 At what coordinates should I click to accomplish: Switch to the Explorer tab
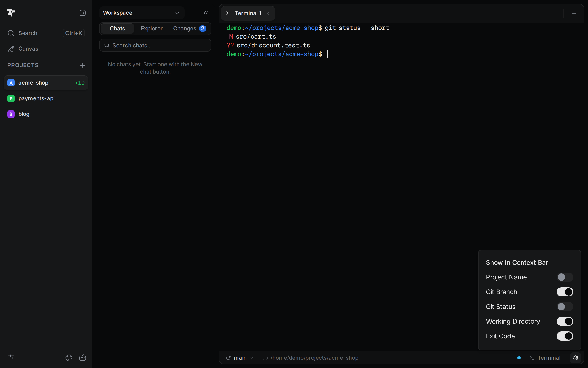152,29
